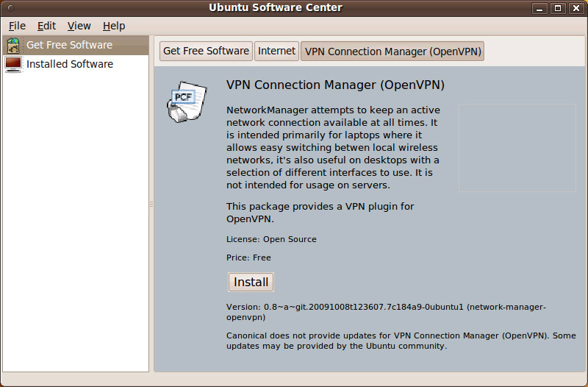Viewport: 588px width, 387px height.
Task: Click the Canonical updates notice text
Action: [x=401, y=341]
